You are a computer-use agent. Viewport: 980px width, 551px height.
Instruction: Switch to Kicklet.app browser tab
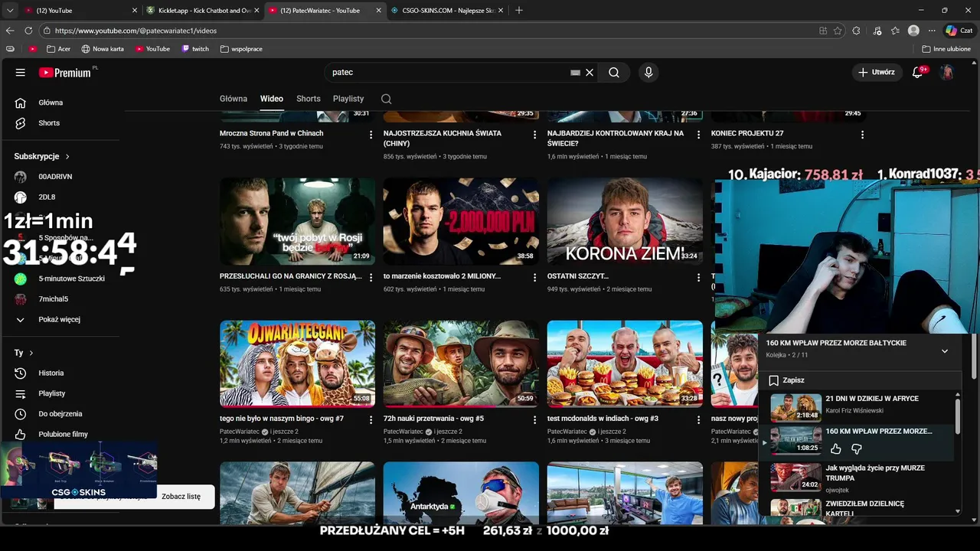point(203,11)
